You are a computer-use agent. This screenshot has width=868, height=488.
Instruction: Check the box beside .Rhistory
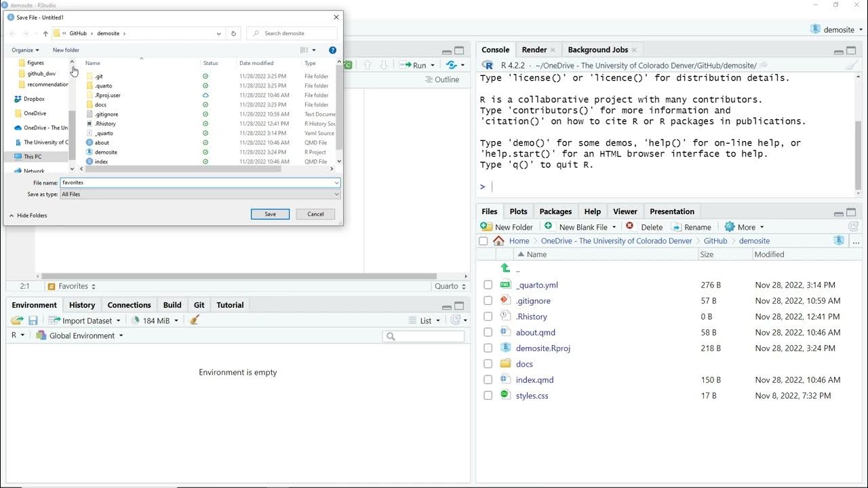[x=488, y=317]
